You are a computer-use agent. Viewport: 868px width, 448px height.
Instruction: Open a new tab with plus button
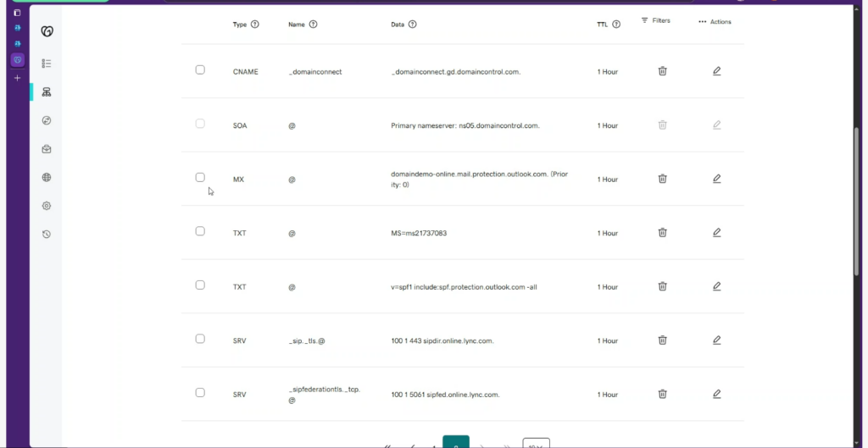click(17, 78)
